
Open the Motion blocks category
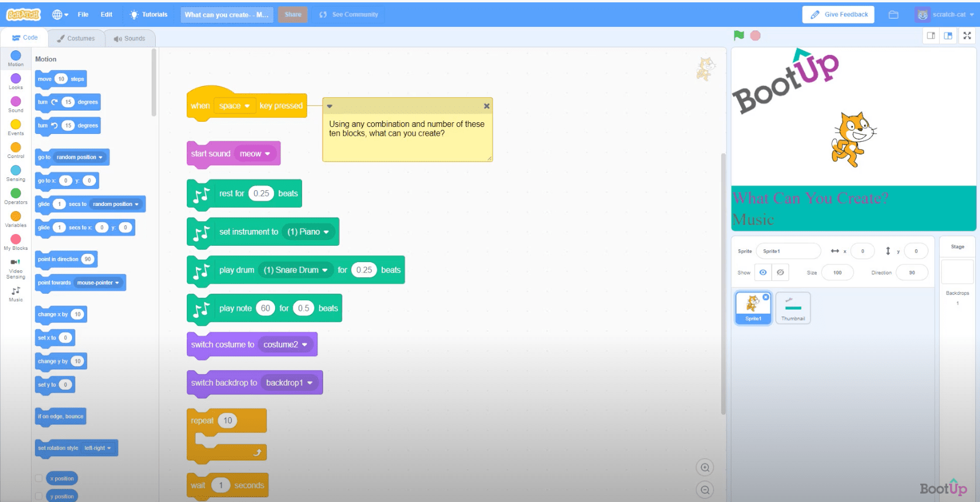click(x=16, y=59)
